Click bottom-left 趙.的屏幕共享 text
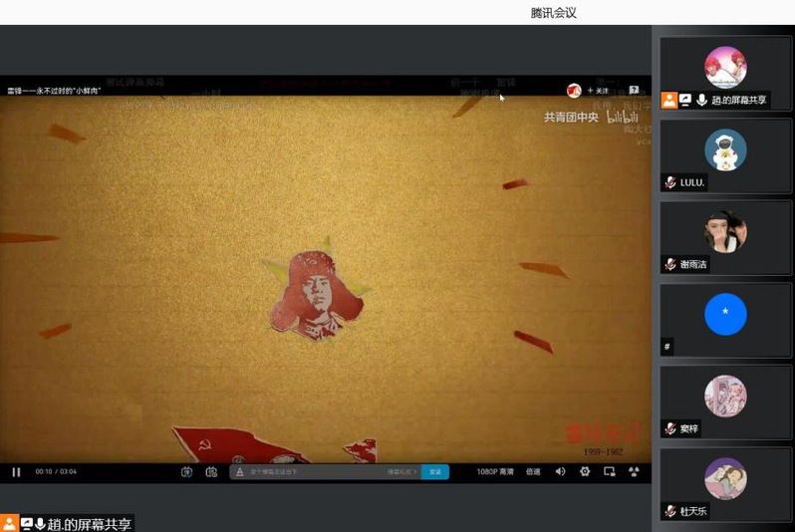This screenshot has width=795, height=532. (x=90, y=524)
